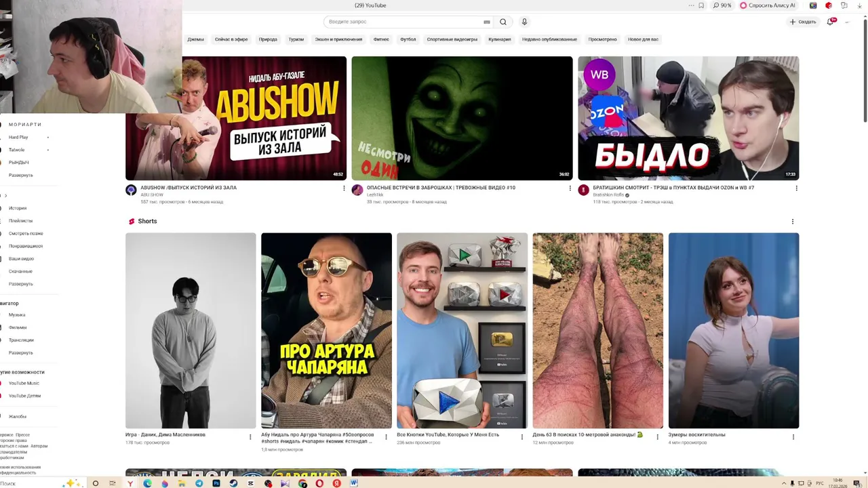Open Музыка in the navigator section
The width and height of the screenshot is (868, 488).
click(17, 314)
